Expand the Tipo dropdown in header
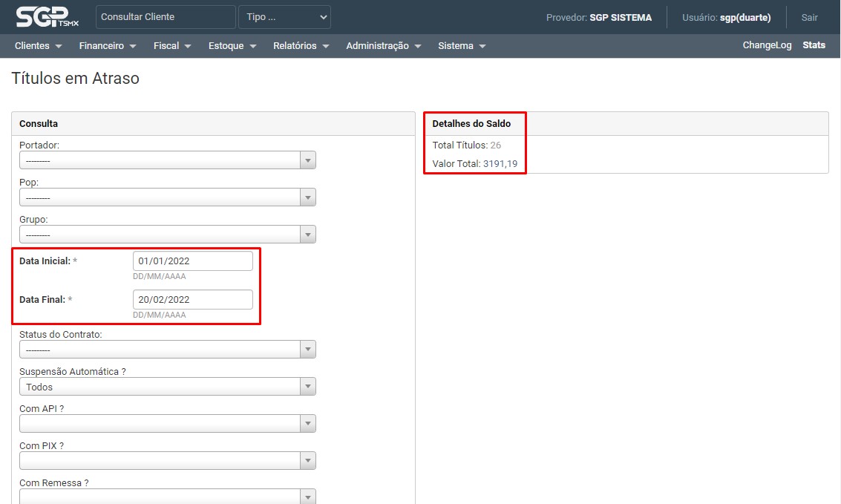This screenshot has height=504, width=841. (x=284, y=17)
